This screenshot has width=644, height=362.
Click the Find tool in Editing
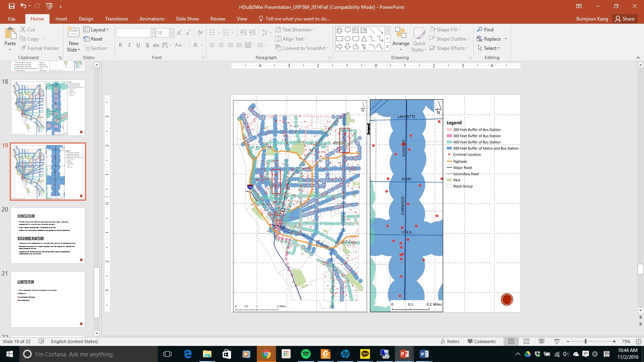[485, 30]
